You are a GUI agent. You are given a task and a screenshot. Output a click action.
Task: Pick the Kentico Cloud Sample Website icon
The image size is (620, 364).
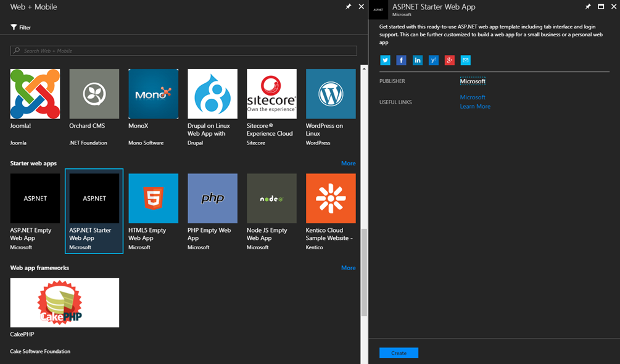[331, 199]
